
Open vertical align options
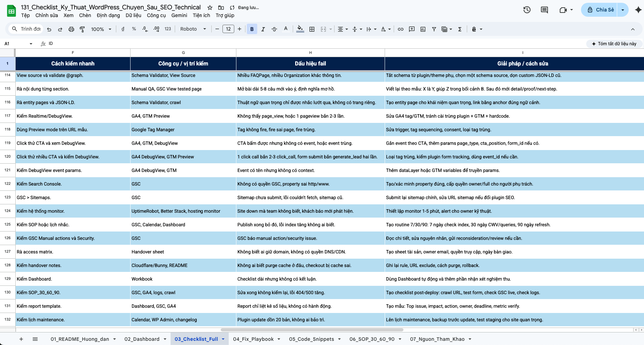[357, 29]
